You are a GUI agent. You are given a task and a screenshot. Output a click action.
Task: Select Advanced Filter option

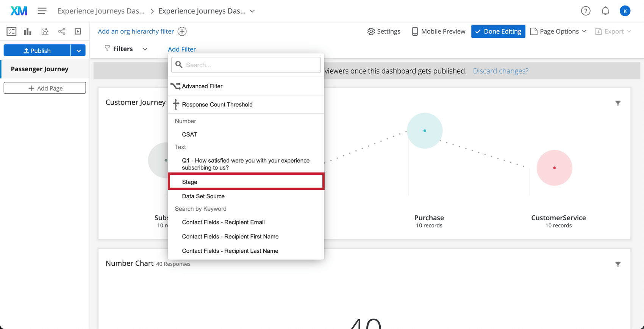246,86
